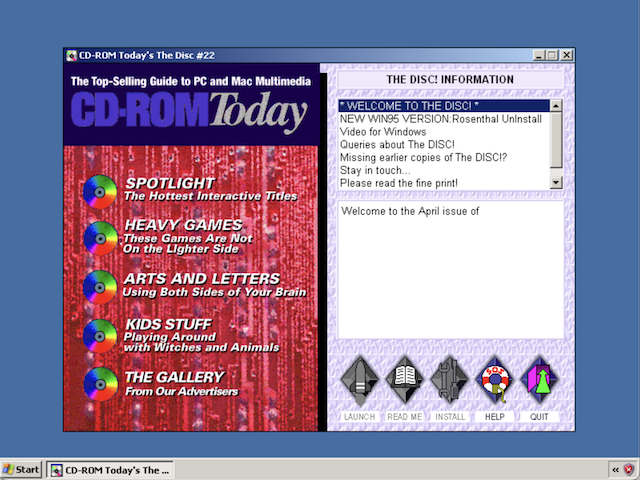Click the information list scrollbar thumb
Screen dimensions: 640x480
(556, 140)
